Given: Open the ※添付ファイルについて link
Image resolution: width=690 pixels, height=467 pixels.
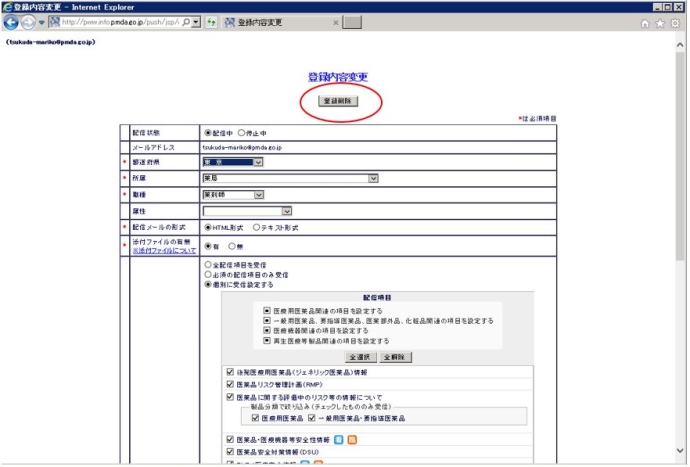Looking at the screenshot, I should [164, 250].
